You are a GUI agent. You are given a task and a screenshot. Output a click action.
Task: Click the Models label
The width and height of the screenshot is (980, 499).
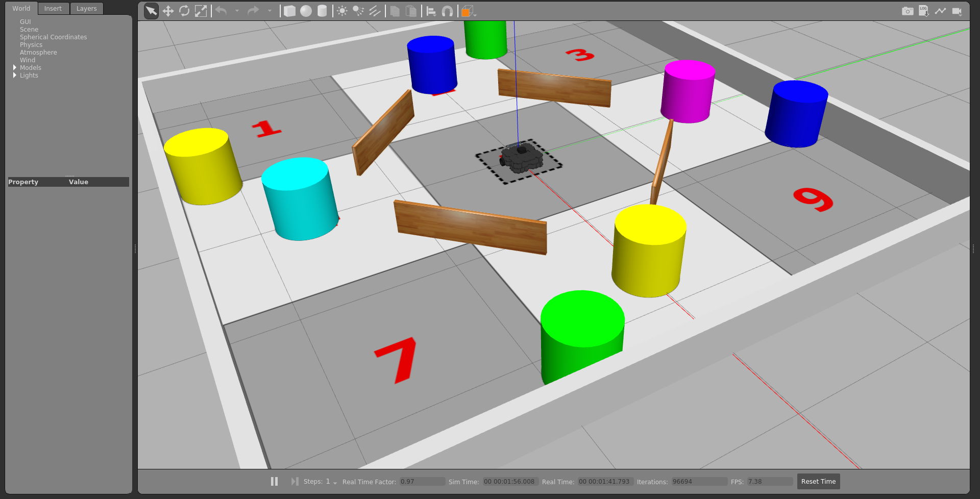pos(31,68)
